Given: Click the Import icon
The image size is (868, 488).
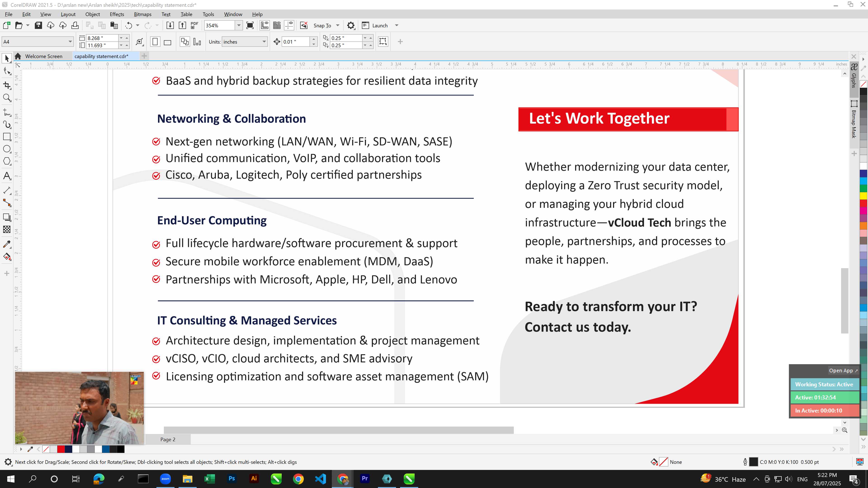Looking at the screenshot, I should 170,25.
